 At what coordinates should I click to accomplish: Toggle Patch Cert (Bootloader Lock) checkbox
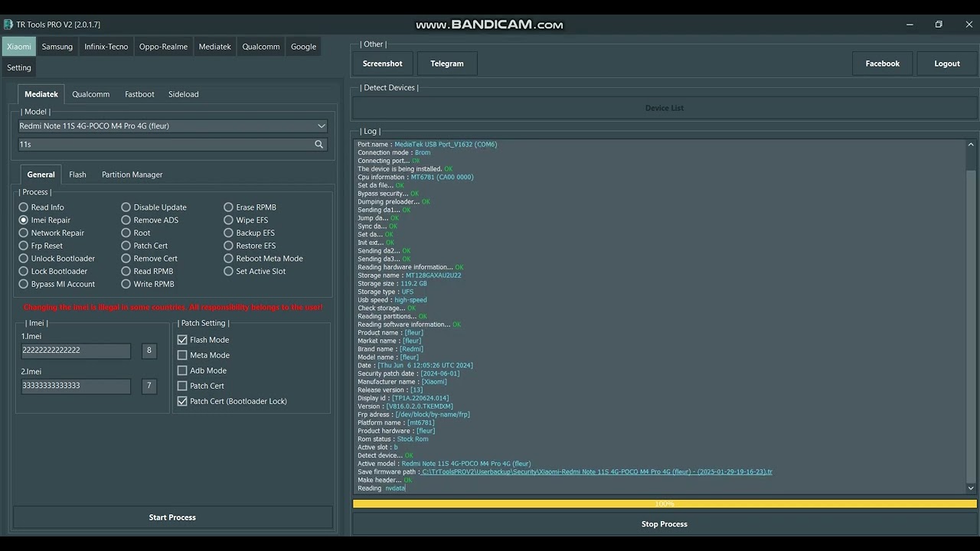pos(182,401)
